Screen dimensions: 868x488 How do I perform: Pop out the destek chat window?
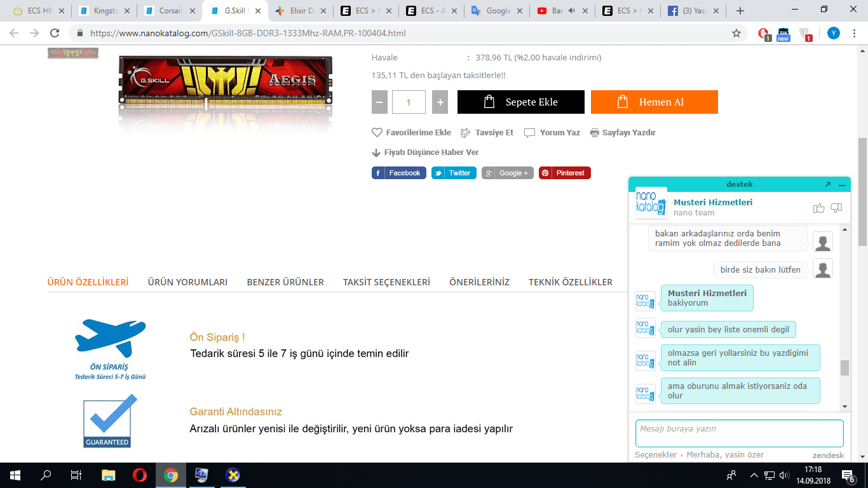point(827,184)
